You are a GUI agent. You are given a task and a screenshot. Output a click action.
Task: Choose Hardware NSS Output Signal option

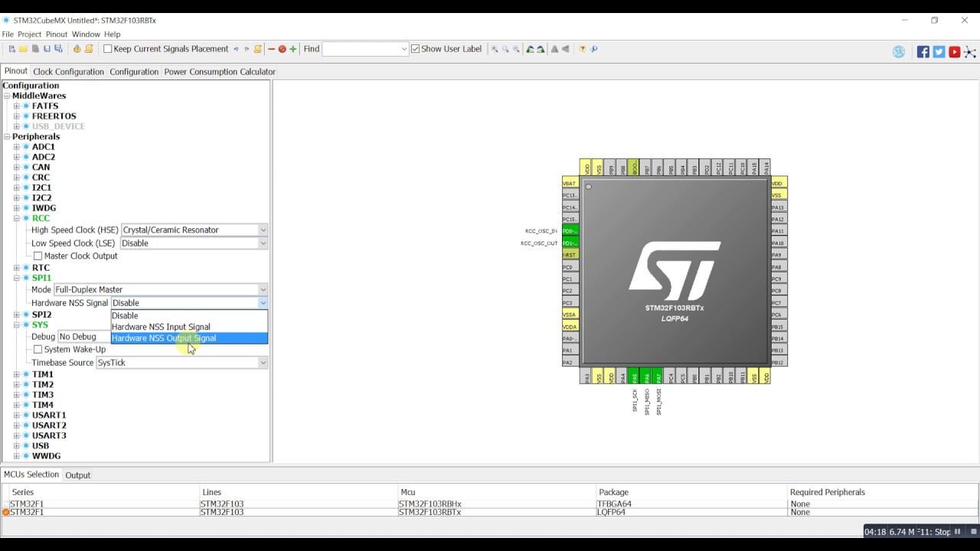[189, 338]
